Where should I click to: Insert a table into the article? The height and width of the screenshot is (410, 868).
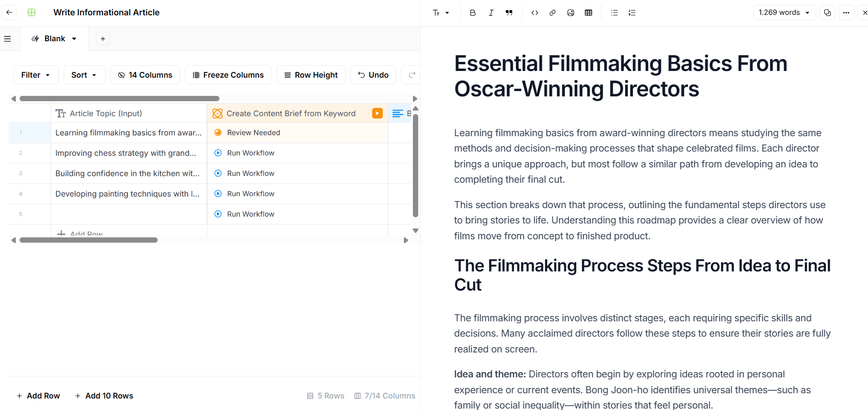tap(588, 13)
